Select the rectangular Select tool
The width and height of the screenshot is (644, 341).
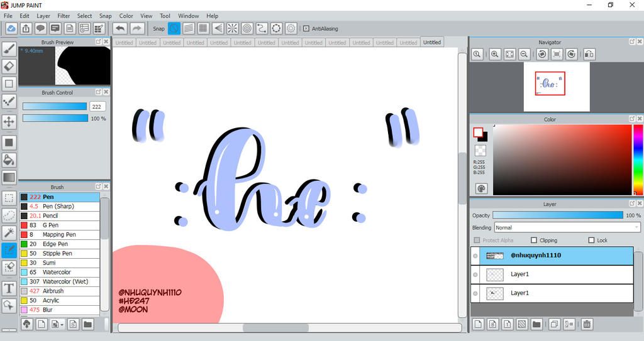(x=9, y=198)
